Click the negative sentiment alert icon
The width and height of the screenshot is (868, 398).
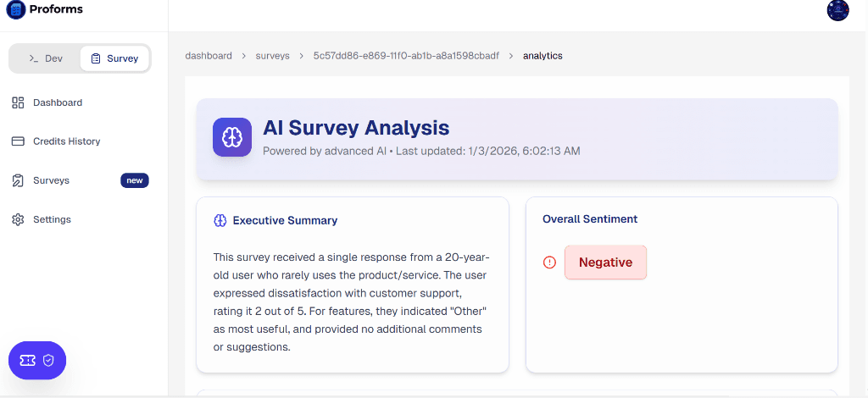click(x=549, y=263)
